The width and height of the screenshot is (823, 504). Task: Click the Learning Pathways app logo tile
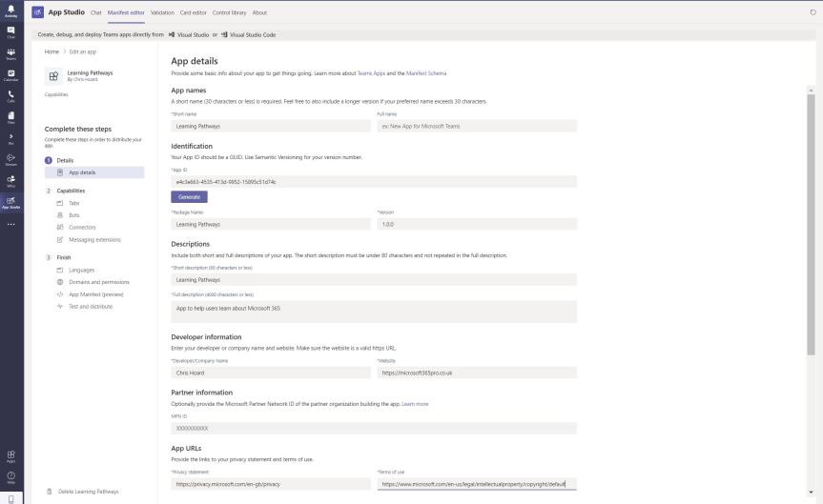54,76
